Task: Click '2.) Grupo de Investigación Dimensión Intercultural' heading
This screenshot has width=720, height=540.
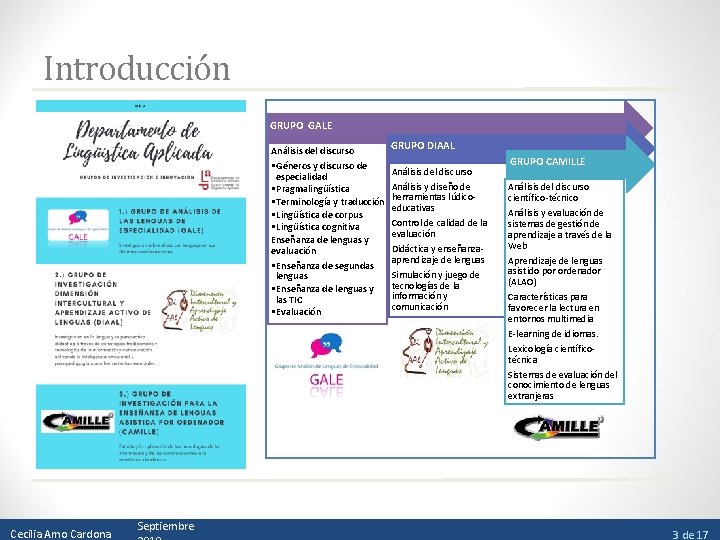Action: click(103, 298)
